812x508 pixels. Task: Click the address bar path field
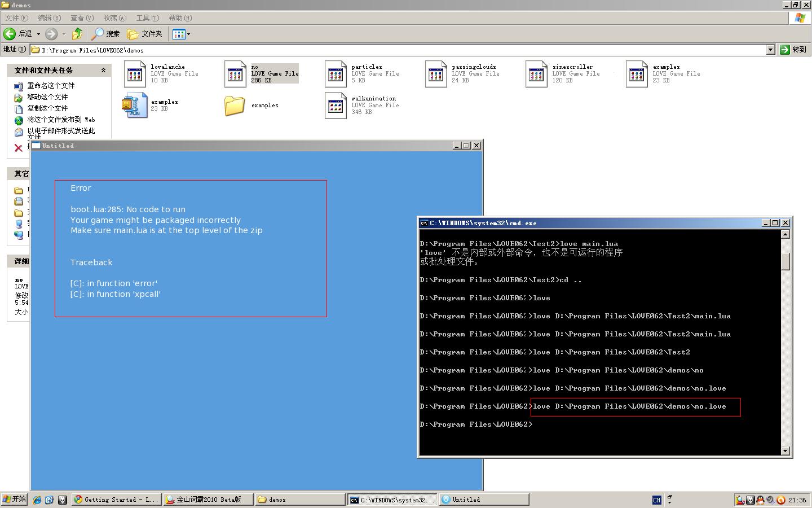[x=398, y=50]
